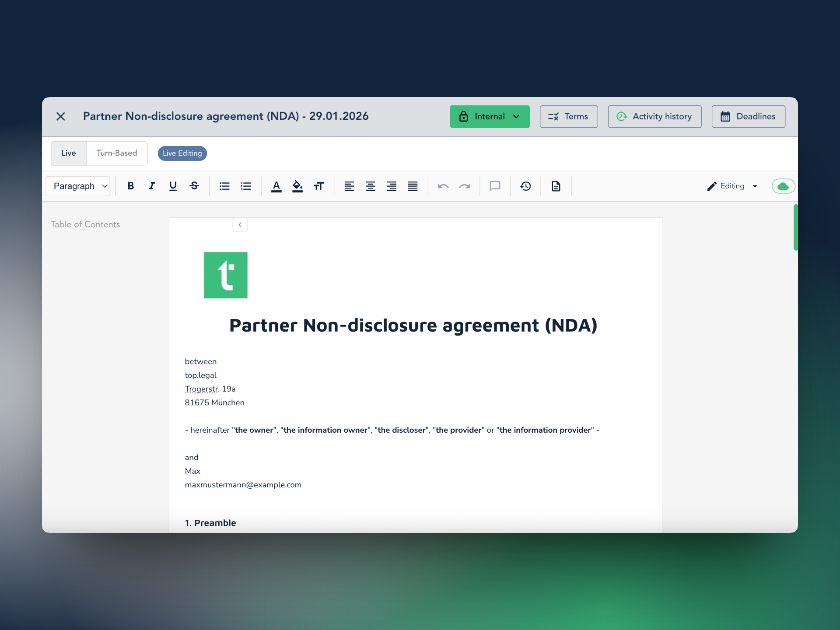The width and height of the screenshot is (840, 630).
Task: Expand the Internal visibility dropdown
Action: (x=490, y=116)
